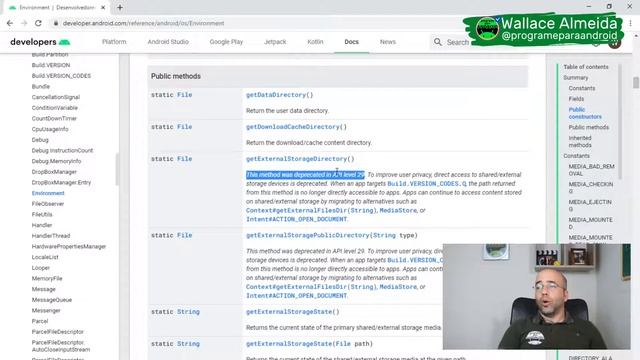This screenshot has height=360, width=640.
Task: Click the Android developers logo
Action: pyautogui.click(x=40, y=42)
